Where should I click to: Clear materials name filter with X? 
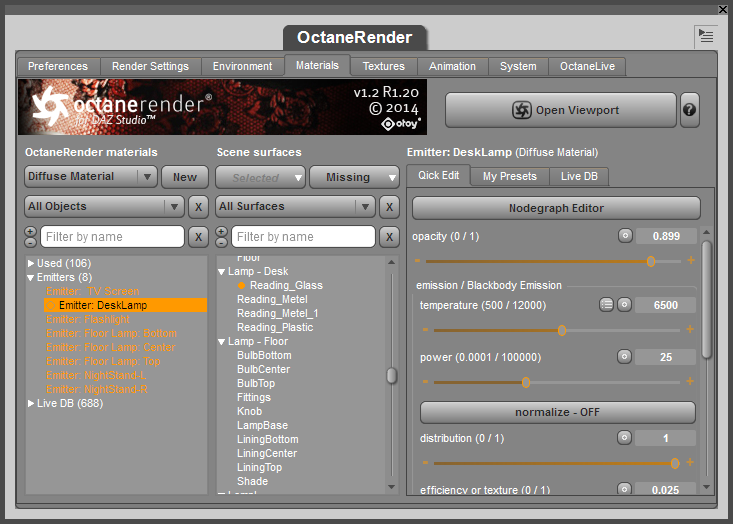[x=198, y=237]
